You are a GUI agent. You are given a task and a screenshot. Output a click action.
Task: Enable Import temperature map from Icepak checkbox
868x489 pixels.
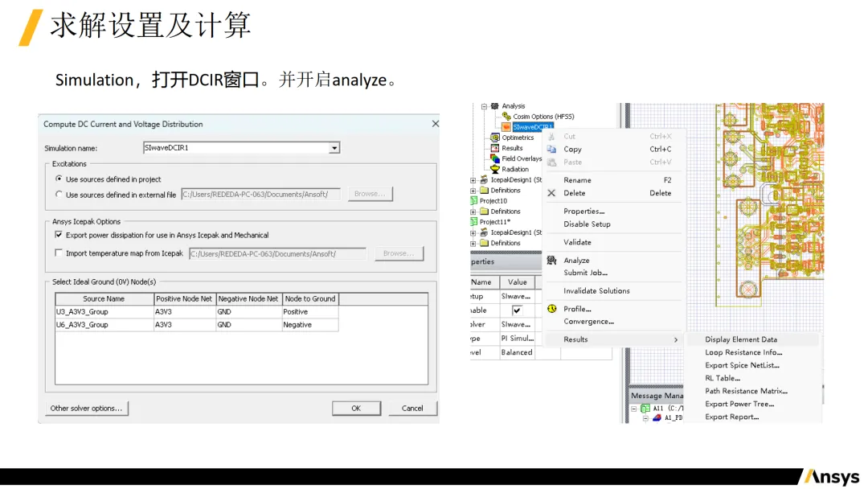point(59,253)
